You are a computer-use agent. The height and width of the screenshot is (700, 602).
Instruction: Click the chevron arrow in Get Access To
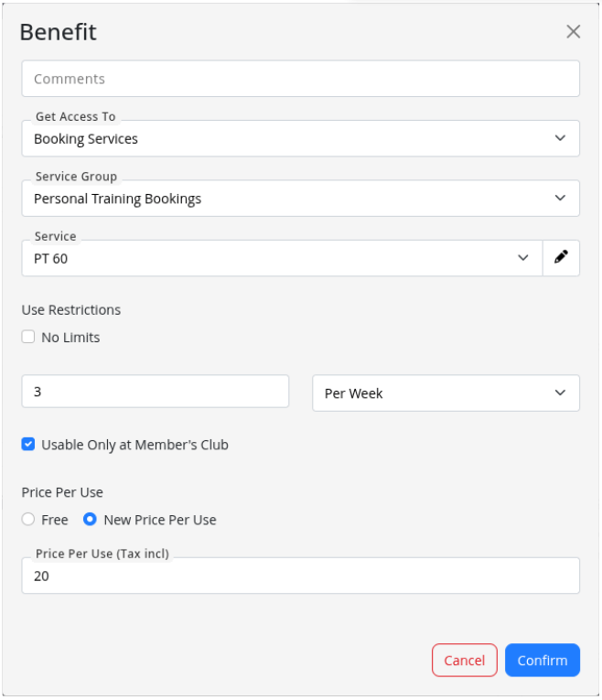(x=560, y=138)
